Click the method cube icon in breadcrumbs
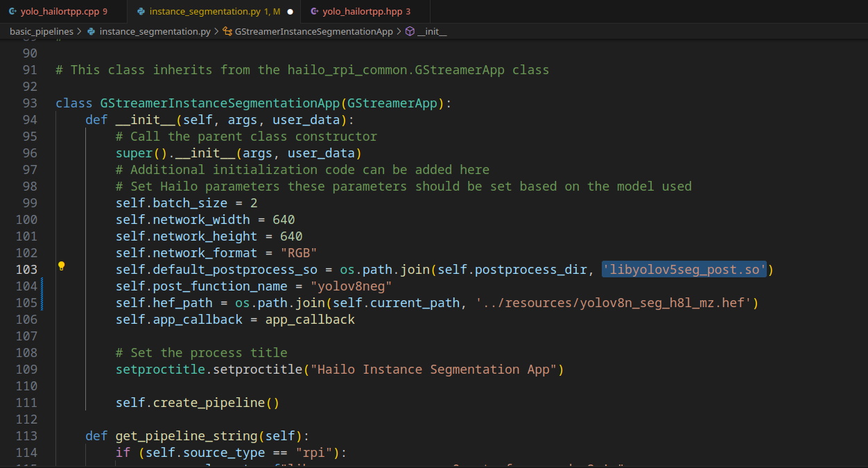Image resolution: width=868 pixels, height=468 pixels. [x=410, y=32]
